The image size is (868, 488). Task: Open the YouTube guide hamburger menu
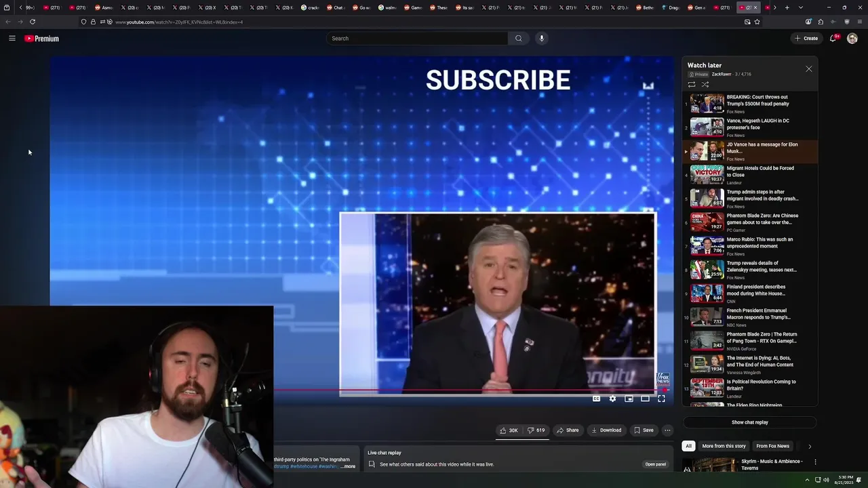click(x=12, y=39)
